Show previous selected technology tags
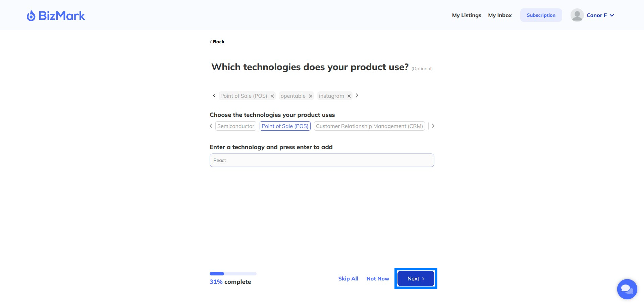This screenshot has height=306, width=644. [214, 96]
